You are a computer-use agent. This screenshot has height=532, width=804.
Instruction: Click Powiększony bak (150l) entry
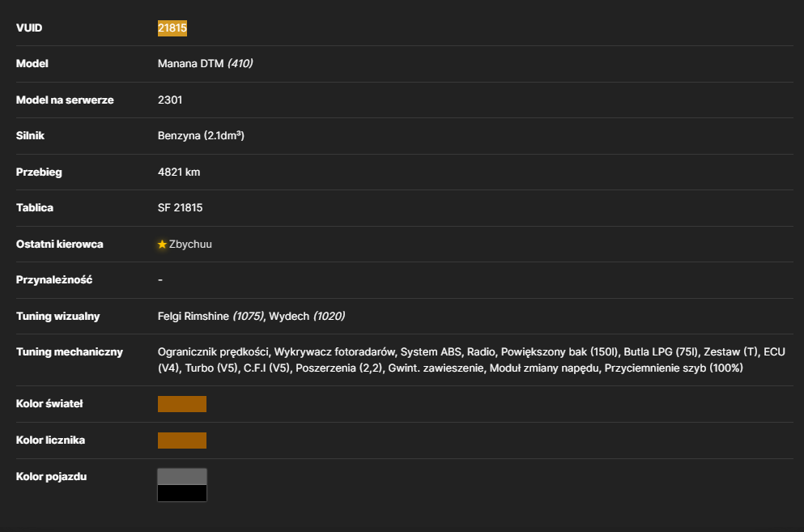click(x=559, y=352)
